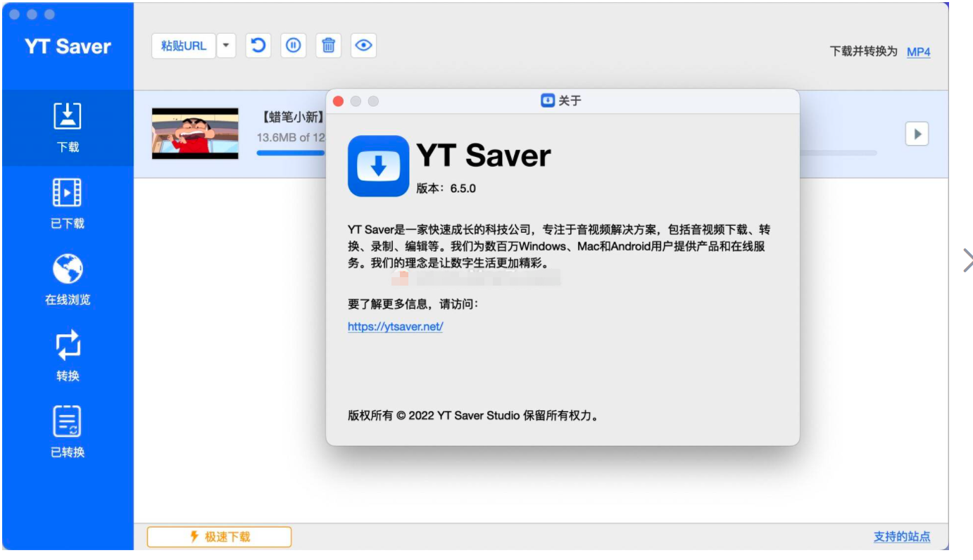The image size is (973, 560).
Task: Click the play button on download row
Action: tap(917, 134)
